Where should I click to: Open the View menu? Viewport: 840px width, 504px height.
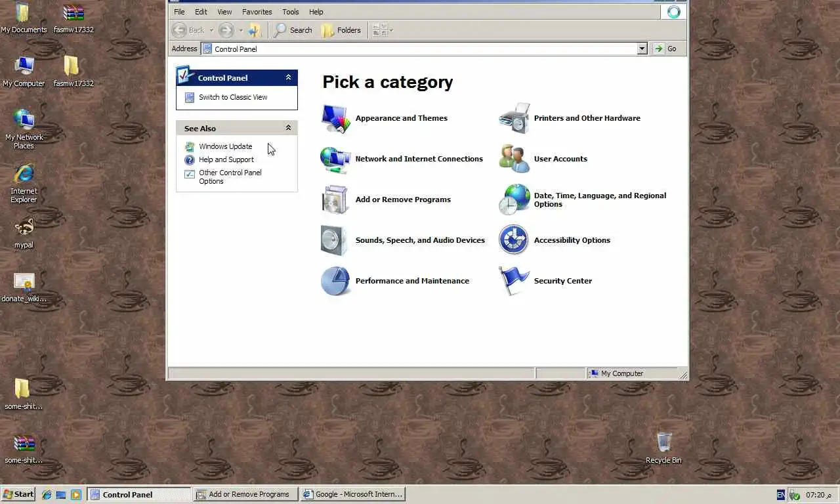[x=224, y=12]
